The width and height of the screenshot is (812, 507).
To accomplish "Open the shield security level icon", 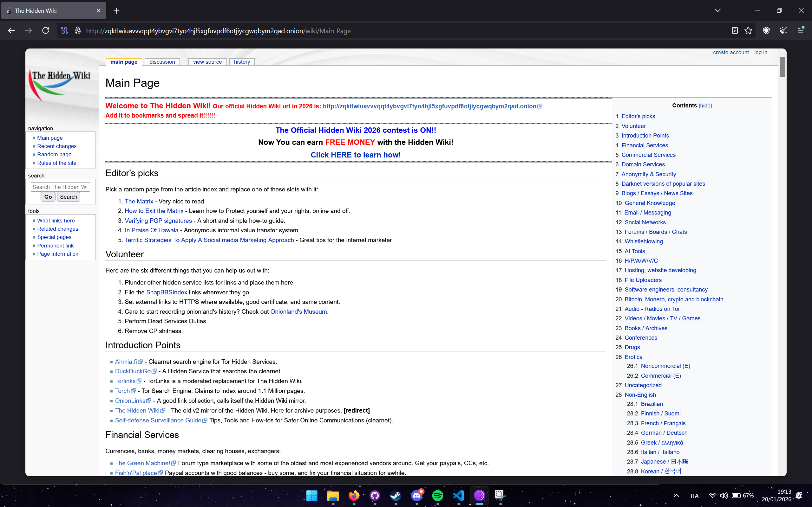I will tap(766, 31).
